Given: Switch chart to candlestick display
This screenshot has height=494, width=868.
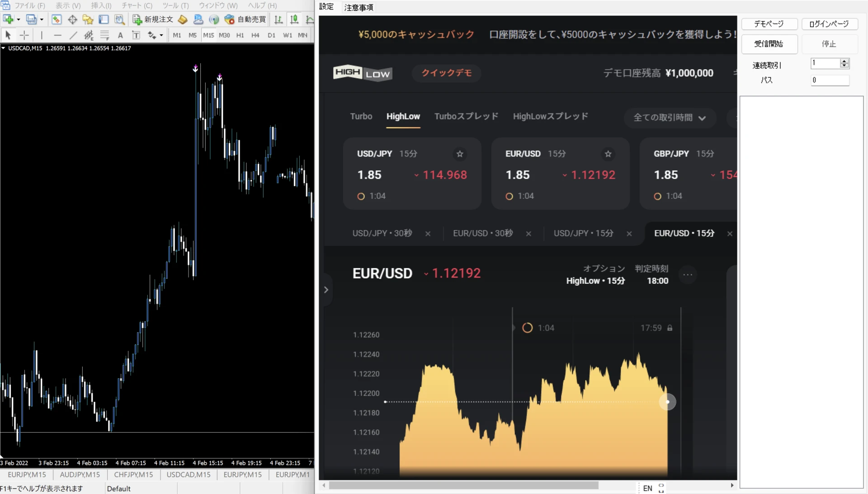Looking at the screenshot, I should [294, 19].
